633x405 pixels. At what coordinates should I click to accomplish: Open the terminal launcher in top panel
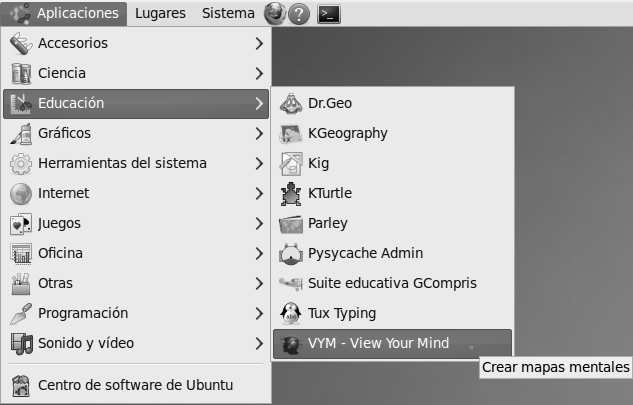point(327,14)
